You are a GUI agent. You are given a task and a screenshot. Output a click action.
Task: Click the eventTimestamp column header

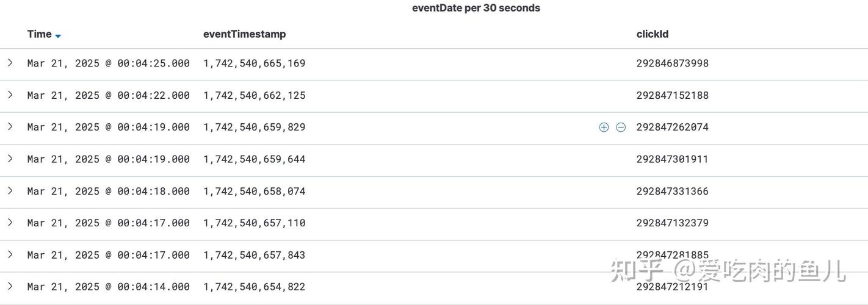[x=244, y=34]
